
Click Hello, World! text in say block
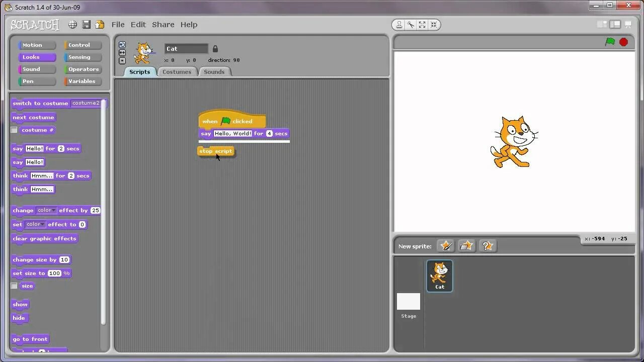coord(232,134)
